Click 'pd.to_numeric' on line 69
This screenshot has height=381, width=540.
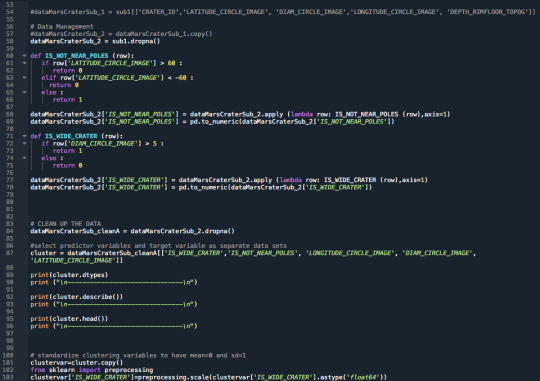tap(214, 122)
